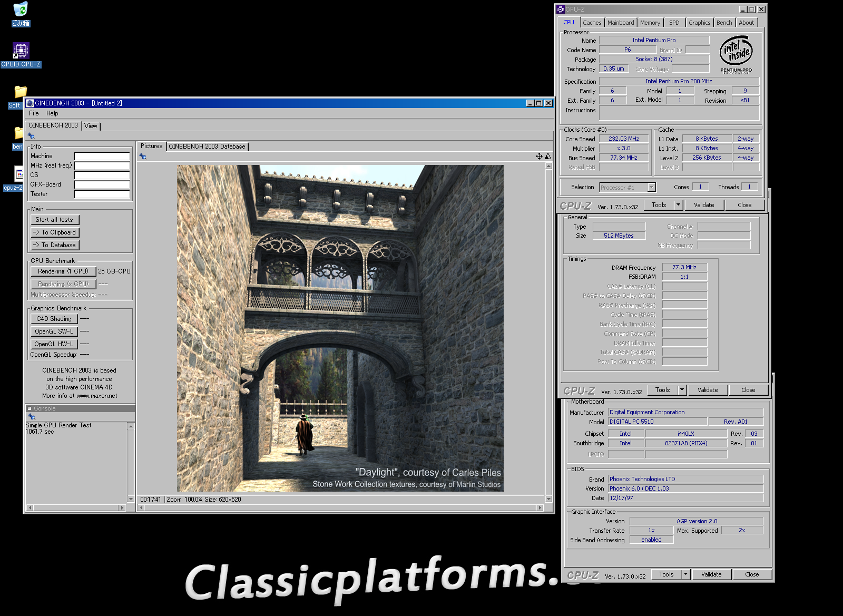The width and height of the screenshot is (843, 616).
Task: Click into the Tester input field
Action: [102, 194]
